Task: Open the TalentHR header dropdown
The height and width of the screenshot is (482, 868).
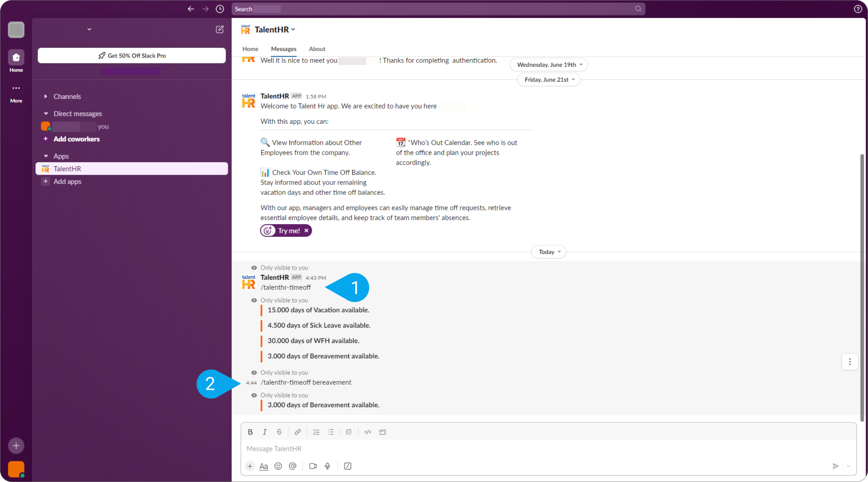Action: coord(275,29)
